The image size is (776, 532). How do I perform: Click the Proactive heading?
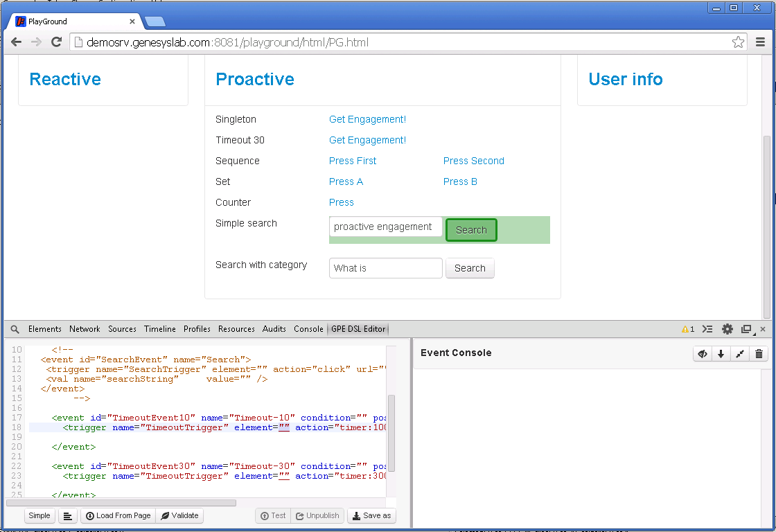[255, 79]
